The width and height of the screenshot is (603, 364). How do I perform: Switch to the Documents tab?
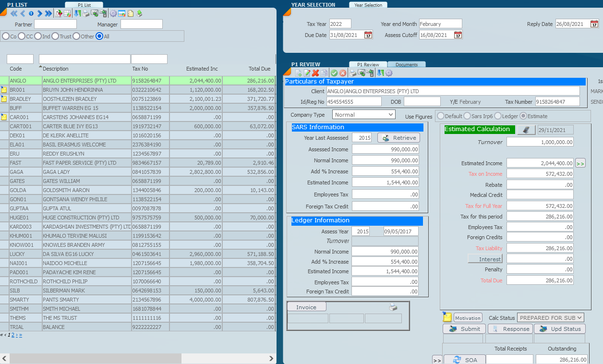click(407, 65)
